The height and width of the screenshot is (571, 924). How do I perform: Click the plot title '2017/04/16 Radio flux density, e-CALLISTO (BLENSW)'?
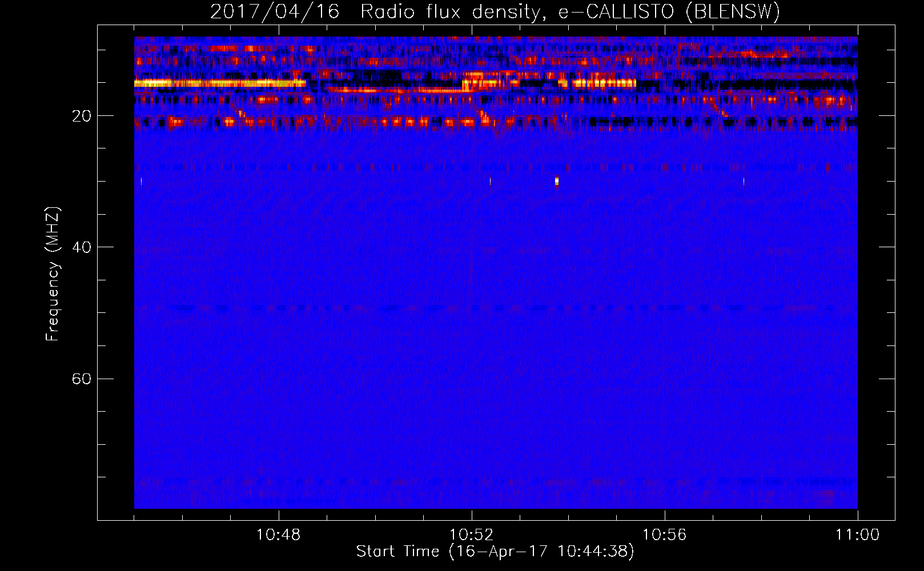point(495,11)
